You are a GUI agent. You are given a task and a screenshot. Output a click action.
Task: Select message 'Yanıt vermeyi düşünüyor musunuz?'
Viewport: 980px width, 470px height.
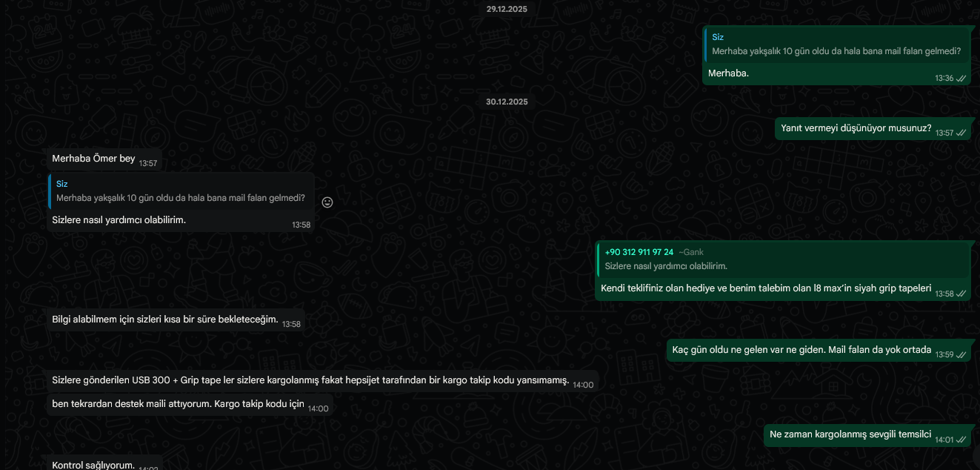click(x=873, y=128)
